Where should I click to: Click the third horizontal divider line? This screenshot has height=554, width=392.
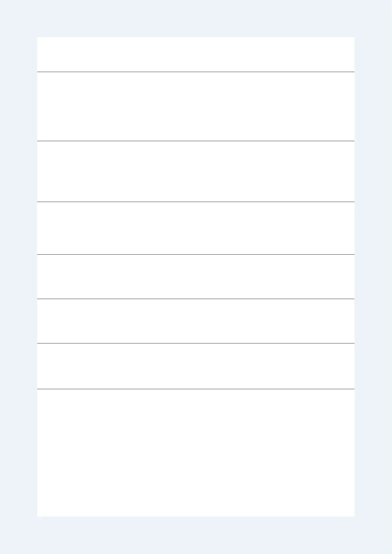(196, 202)
